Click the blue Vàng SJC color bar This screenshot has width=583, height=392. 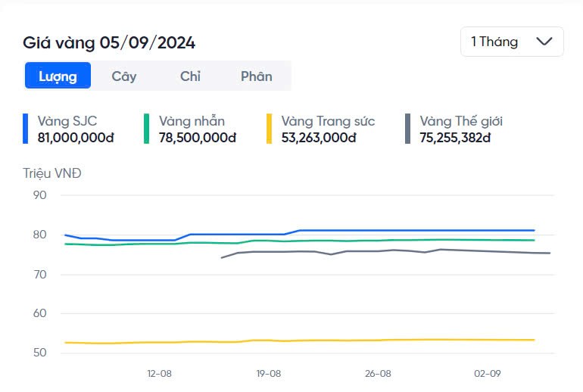tap(26, 129)
